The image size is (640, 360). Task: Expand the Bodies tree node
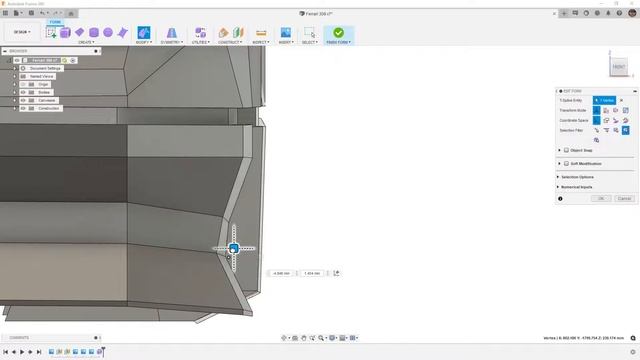pos(15,92)
